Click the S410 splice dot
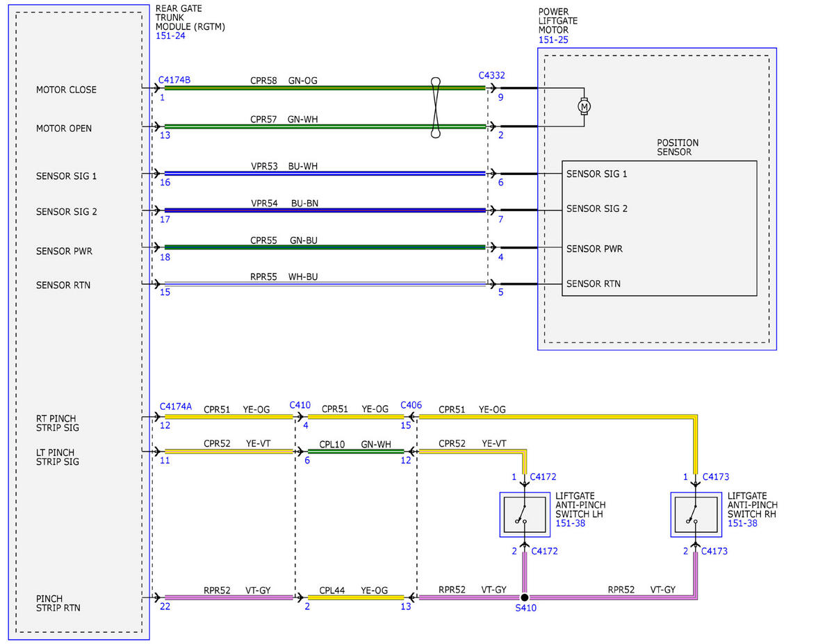Viewport: 834px width, 644px height. (525, 597)
